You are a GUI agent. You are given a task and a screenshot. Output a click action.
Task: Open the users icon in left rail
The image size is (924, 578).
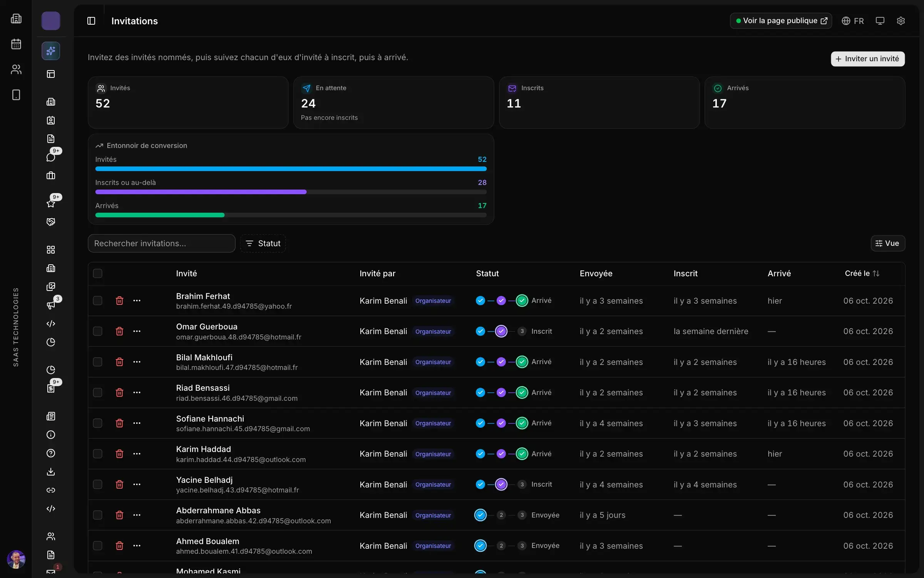tap(16, 69)
